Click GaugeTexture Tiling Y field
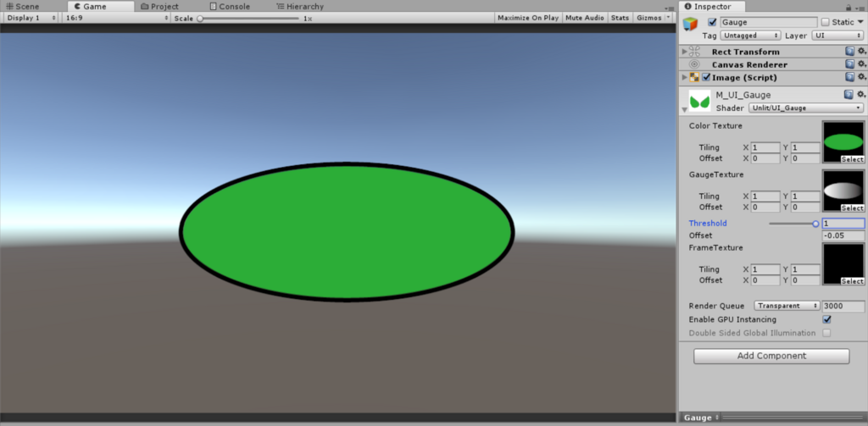Screen dimensions: 868x426 [x=805, y=196]
